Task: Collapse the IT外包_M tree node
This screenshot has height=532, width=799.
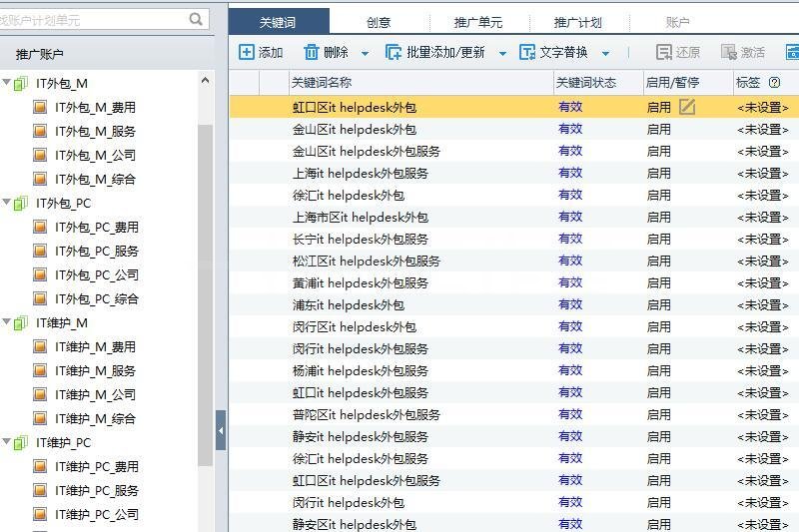Action: click(x=6, y=82)
